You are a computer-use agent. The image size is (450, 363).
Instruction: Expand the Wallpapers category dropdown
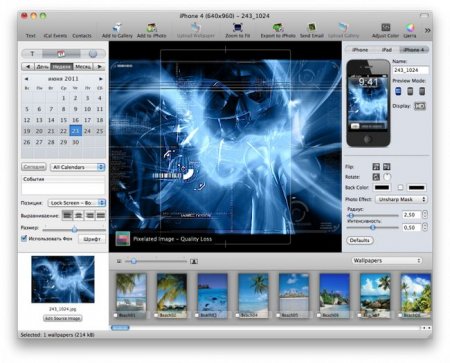click(387, 260)
